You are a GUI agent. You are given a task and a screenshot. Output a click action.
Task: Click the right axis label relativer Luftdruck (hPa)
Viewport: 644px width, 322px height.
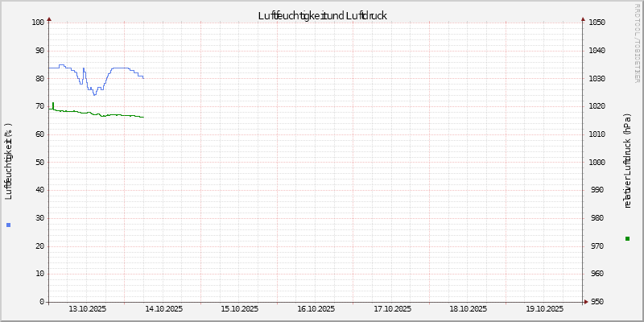click(x=628, y=161)
